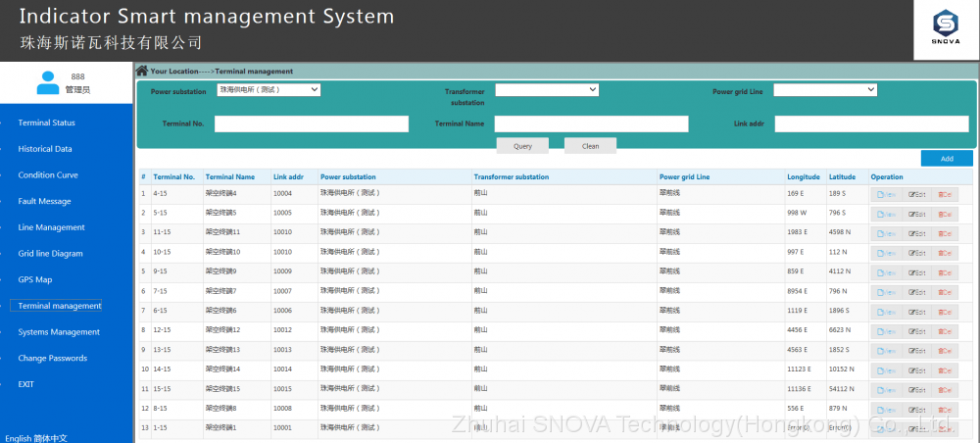Click the blue Add button
Screen dimensions: 980x443
(947, 158)
